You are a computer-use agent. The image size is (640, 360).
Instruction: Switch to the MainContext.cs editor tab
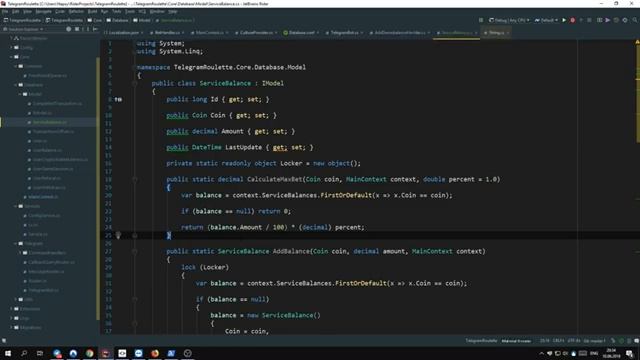[x=209, y=32]
